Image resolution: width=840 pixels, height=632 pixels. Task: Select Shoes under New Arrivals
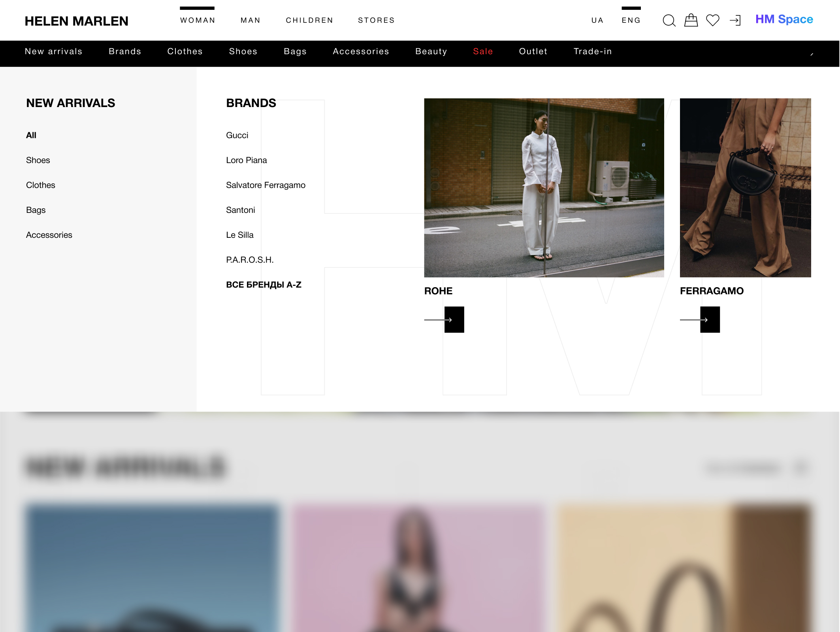coord(38,160)
